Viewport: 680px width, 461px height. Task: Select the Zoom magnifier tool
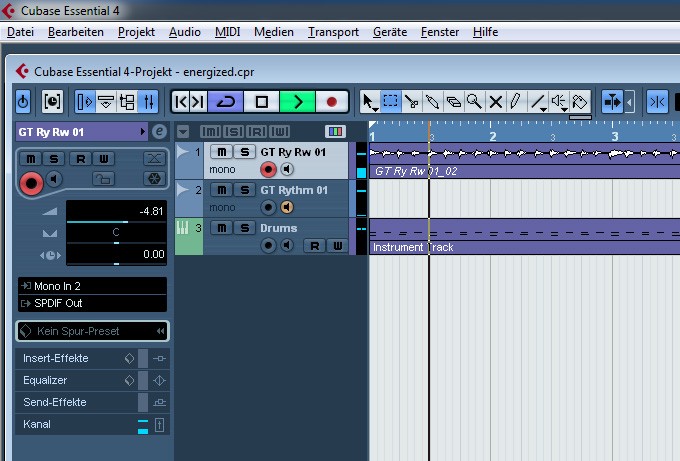(474, 102)
